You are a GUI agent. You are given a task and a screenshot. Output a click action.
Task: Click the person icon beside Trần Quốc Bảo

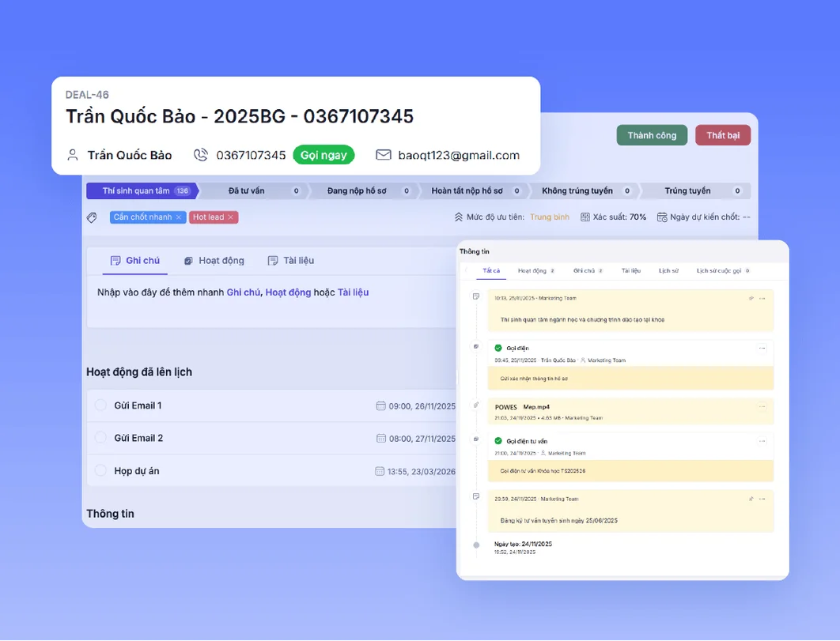click(72, 155)
